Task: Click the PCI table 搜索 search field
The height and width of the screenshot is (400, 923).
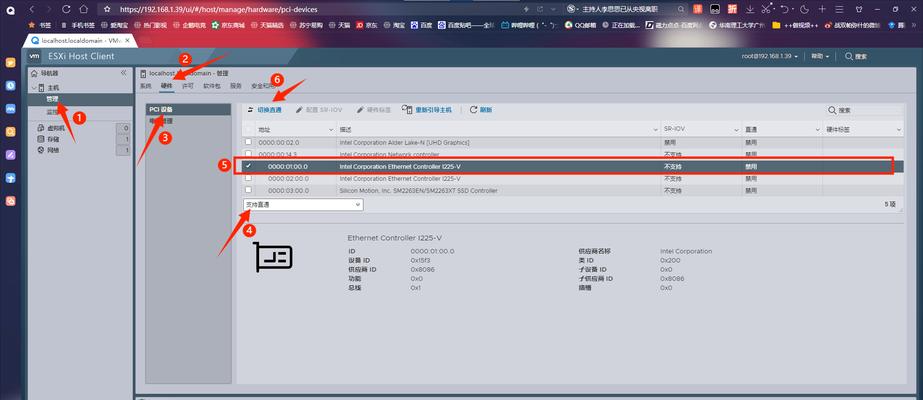Action: pyautogui.click(x=864, y=110)
